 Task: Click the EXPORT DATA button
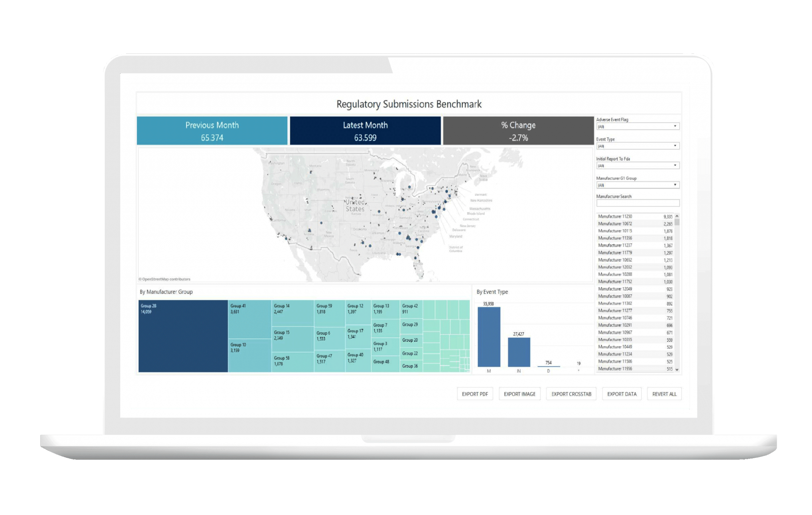(x=622, y=394)
